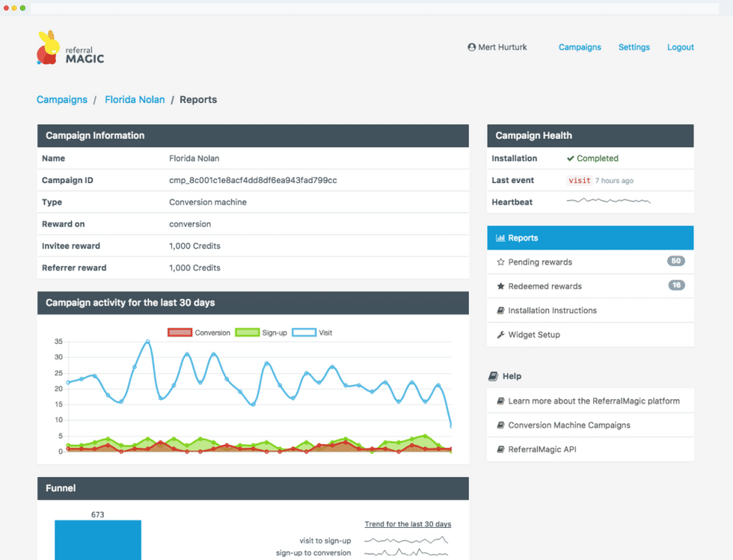Open Conversion Machine Campaigns help link
733x560 pixels.
click(590, 425)
